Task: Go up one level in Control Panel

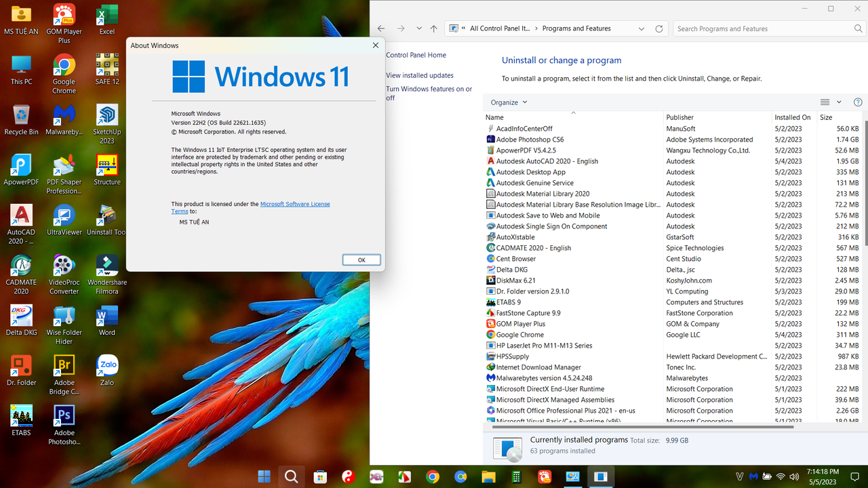Action: 434,28
